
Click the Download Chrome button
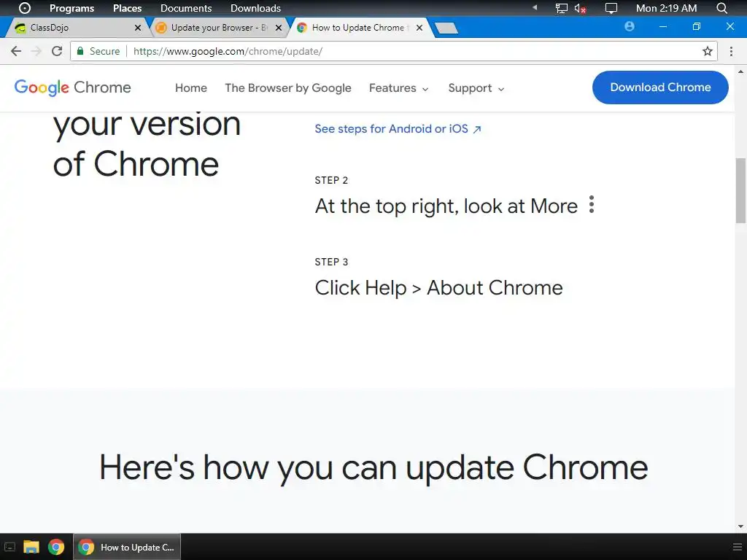[660, 87]
